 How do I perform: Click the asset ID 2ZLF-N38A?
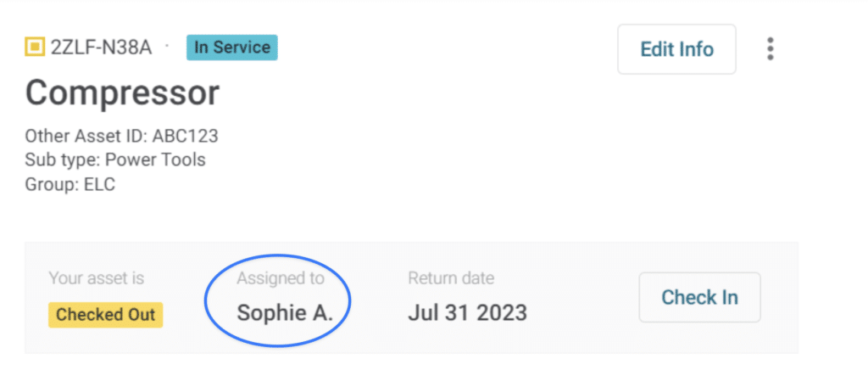(102, 48)
